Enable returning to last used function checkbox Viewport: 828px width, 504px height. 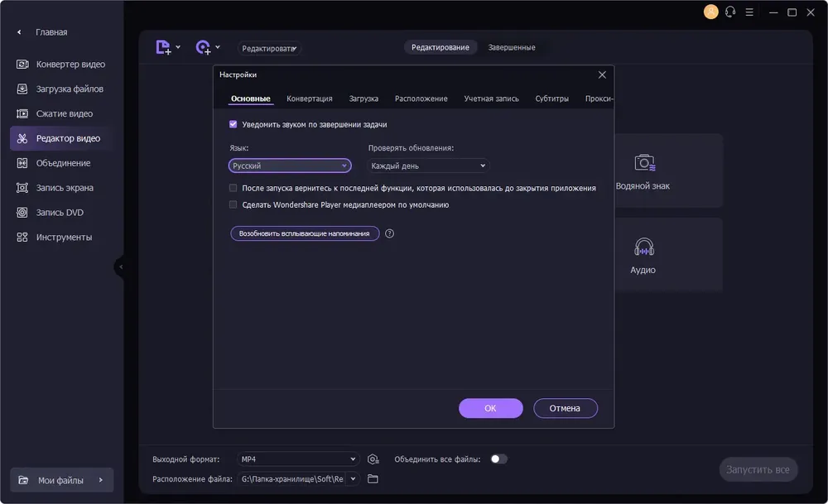click(233, 188)
